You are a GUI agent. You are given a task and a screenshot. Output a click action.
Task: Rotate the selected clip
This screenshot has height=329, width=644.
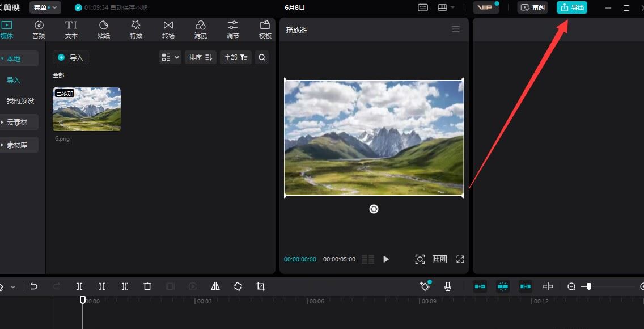coord(238,286)
